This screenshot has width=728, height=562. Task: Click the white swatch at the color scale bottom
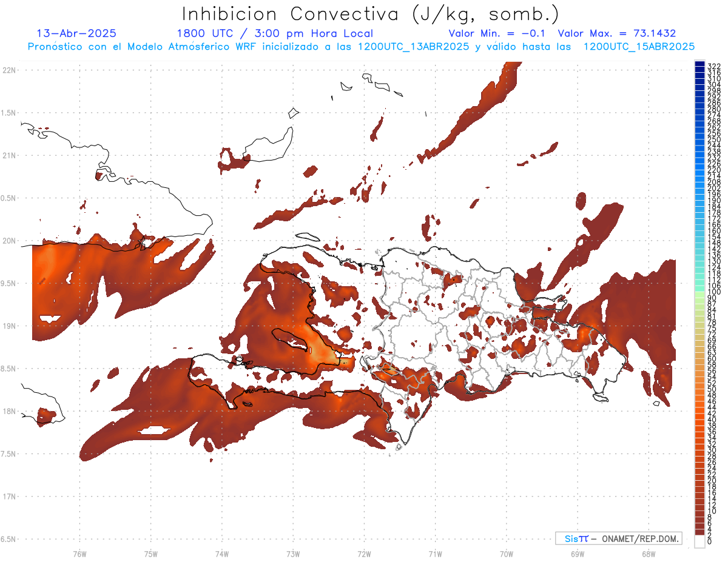(699, 541)
